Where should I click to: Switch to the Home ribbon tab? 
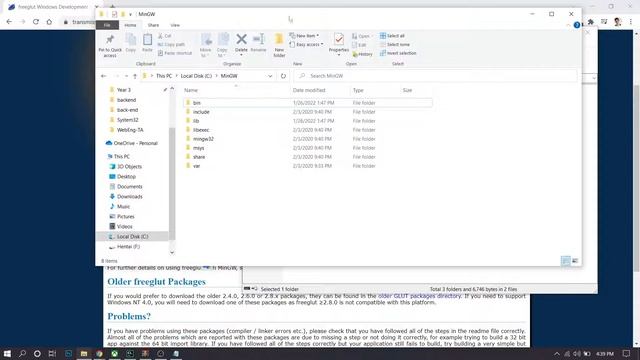(130, 25)
